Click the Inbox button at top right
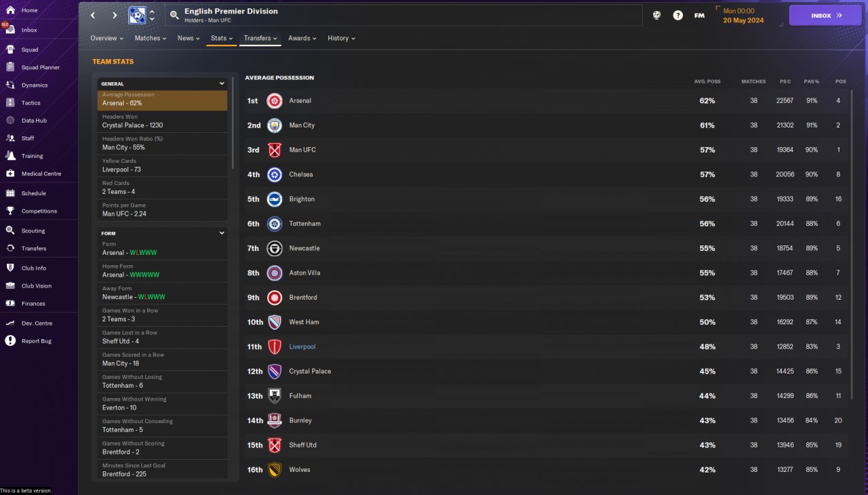The image size is (868, 495). click(x=825, y=15)
